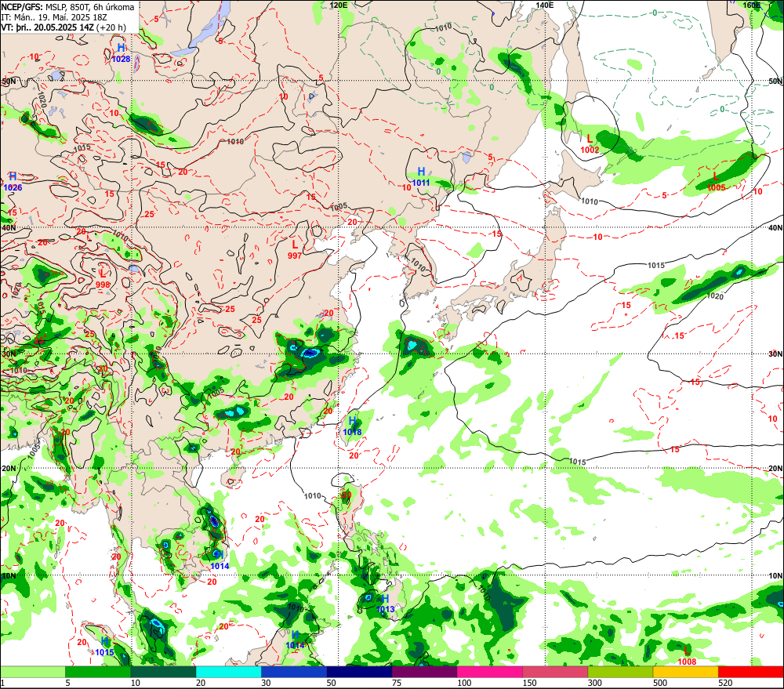Click the L 1008 low pressure marker
Viewport: 784px width, 689px height.
[687, 656]
